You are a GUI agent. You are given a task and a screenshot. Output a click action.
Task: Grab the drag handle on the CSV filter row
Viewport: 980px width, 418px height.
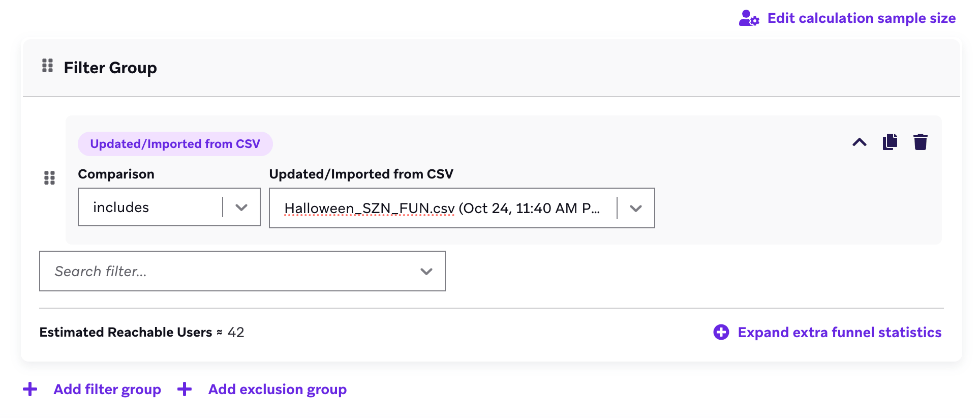tap(50, 178)
